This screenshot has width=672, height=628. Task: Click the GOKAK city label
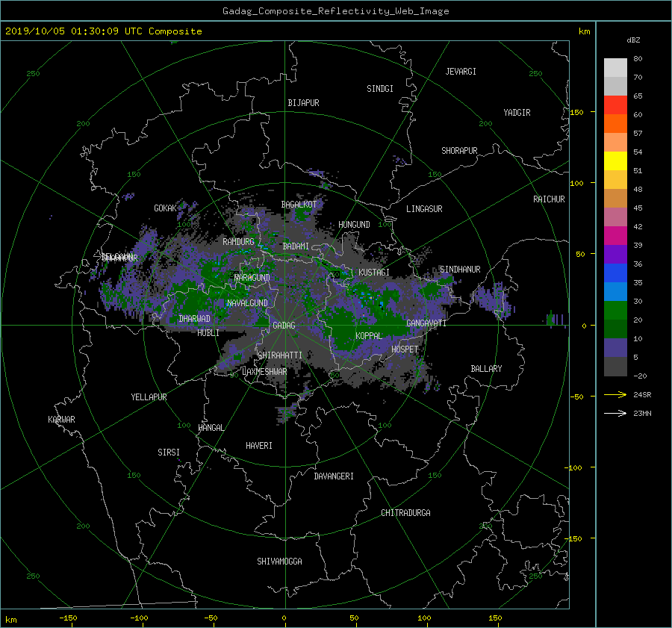point(165,208)
